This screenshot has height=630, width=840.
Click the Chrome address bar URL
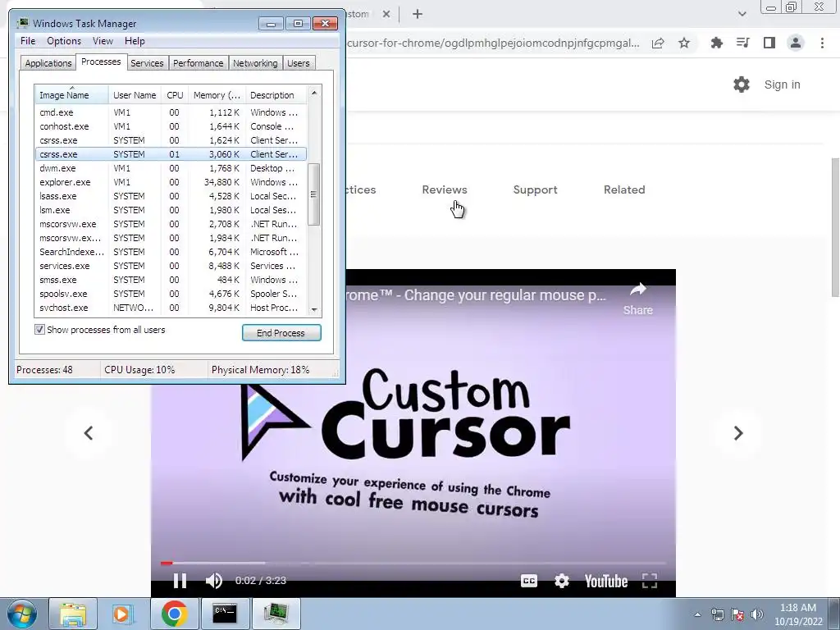(493, 43)
